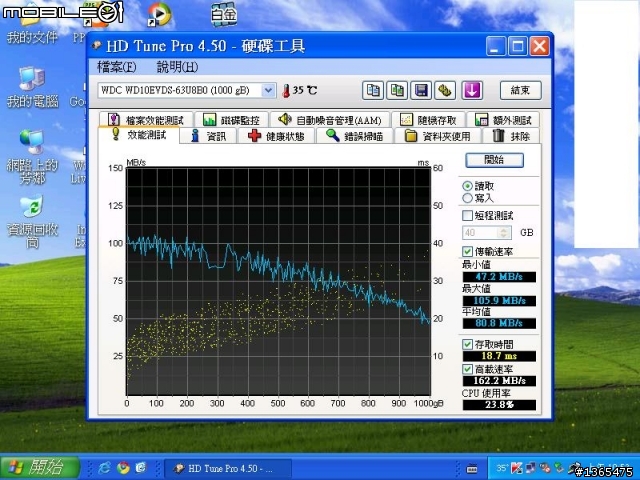Open the media player desktop shortcut icon
Screen dimensions: 640x480
pyautogui.click(x=160, y=14)
